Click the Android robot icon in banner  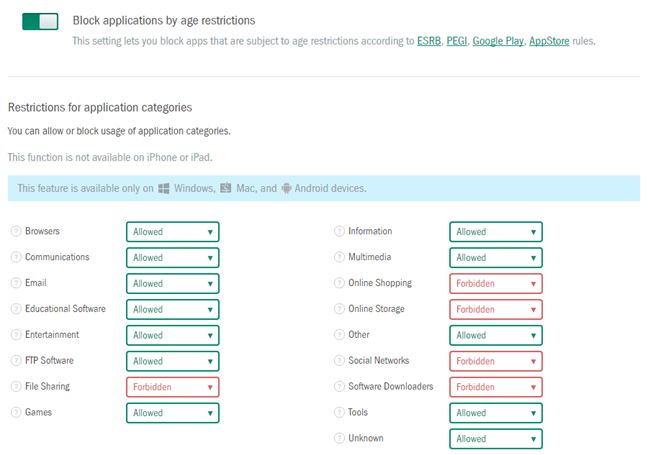pos(286,188)
